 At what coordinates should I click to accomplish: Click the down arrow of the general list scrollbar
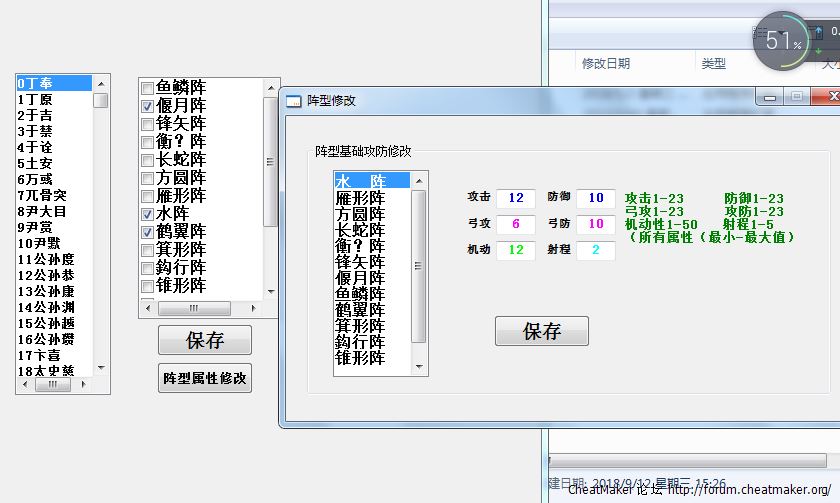[x=101, y=368]
